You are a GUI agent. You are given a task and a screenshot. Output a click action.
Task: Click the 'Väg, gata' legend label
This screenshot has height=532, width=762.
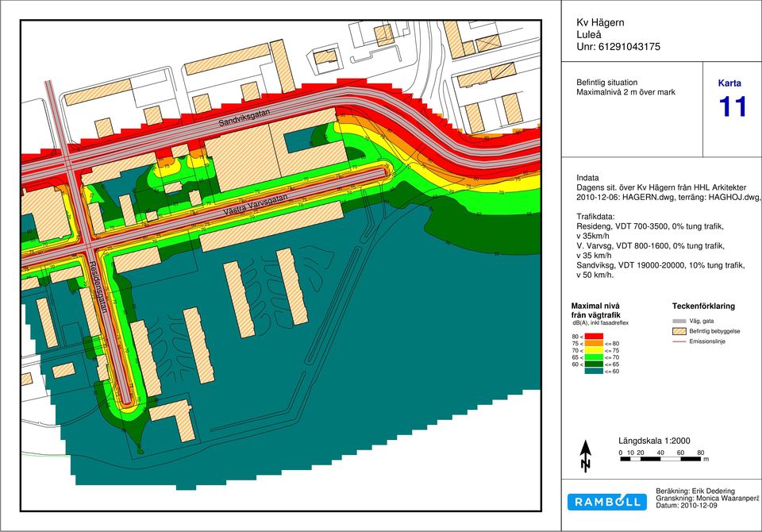tap(701, 321)
